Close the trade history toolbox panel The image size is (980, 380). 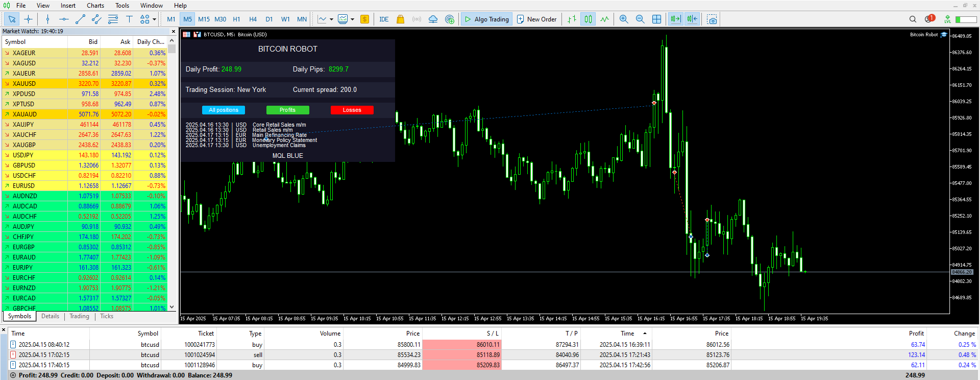[x=4, y=330]
